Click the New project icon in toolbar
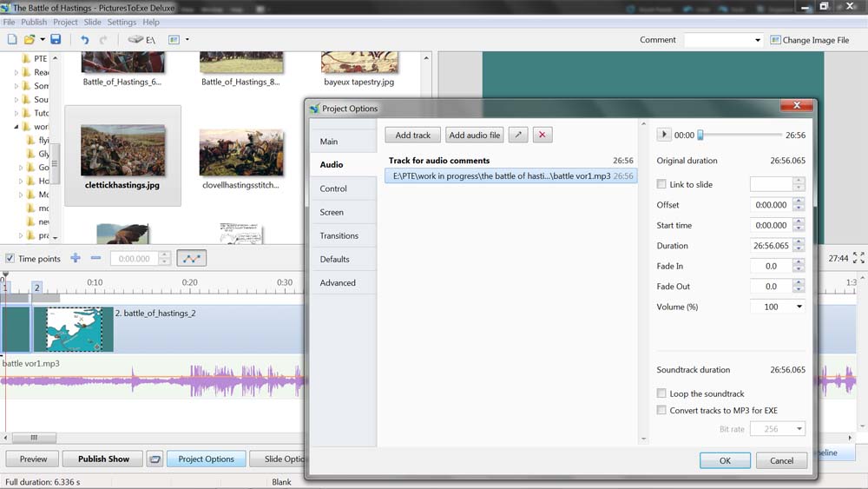Image resolution: width=868 pixels, height=489 pixels. pyautogui.click(x=12, y=40)
